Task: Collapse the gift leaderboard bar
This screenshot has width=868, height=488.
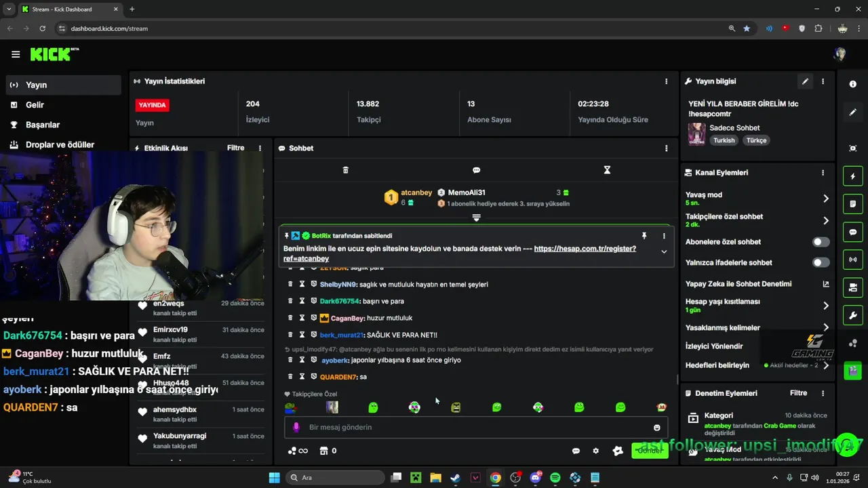Action: [x=476, y=218]
